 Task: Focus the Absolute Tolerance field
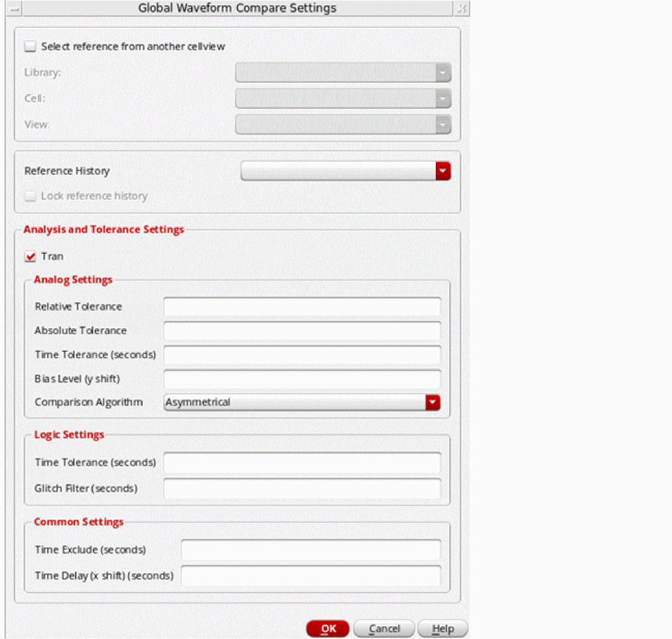(x=302, y=331)
